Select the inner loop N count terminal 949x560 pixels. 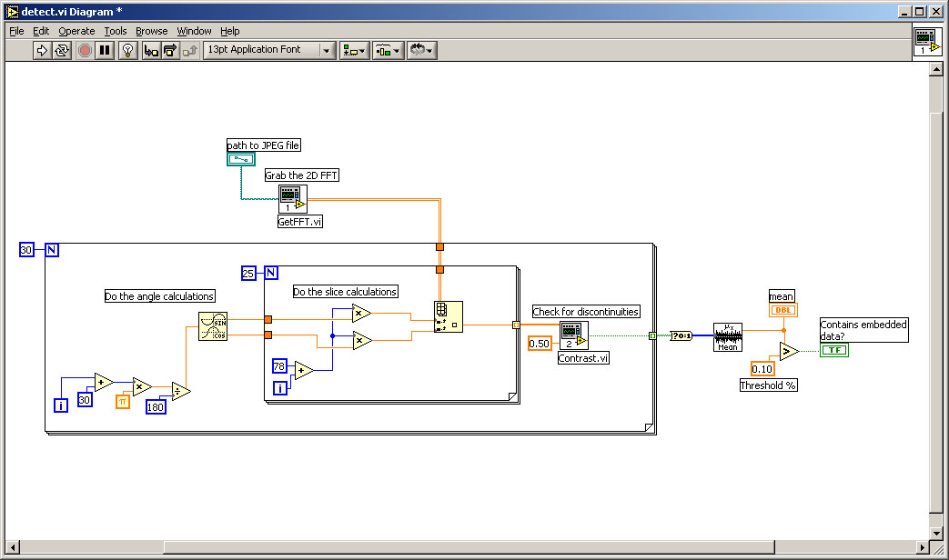pos(271,273)
